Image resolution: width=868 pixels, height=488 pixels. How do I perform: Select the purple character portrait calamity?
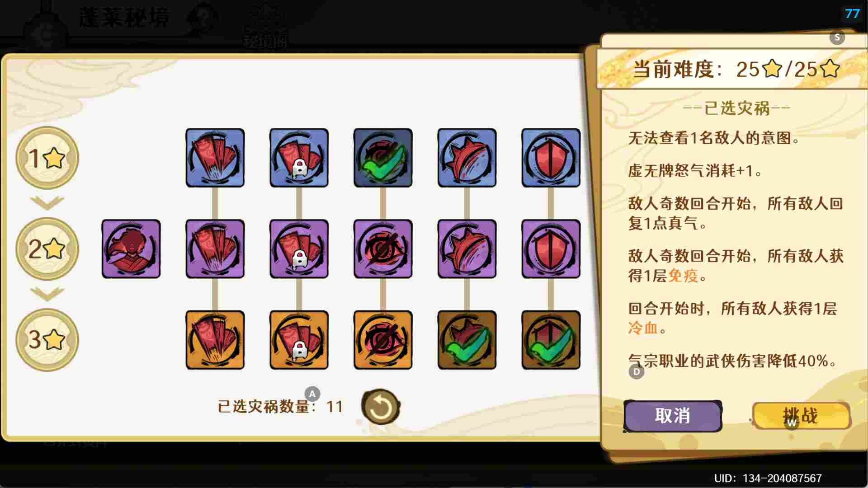(131, 249)
